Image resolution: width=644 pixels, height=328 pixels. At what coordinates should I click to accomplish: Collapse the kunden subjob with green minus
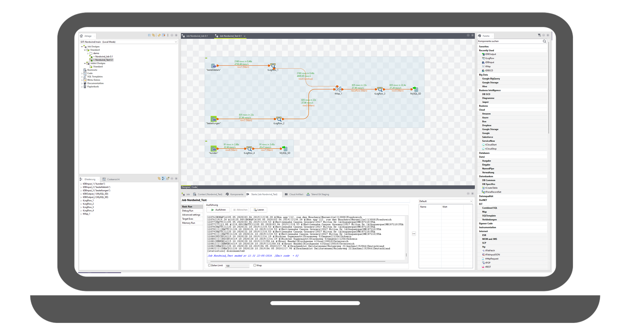206,141
